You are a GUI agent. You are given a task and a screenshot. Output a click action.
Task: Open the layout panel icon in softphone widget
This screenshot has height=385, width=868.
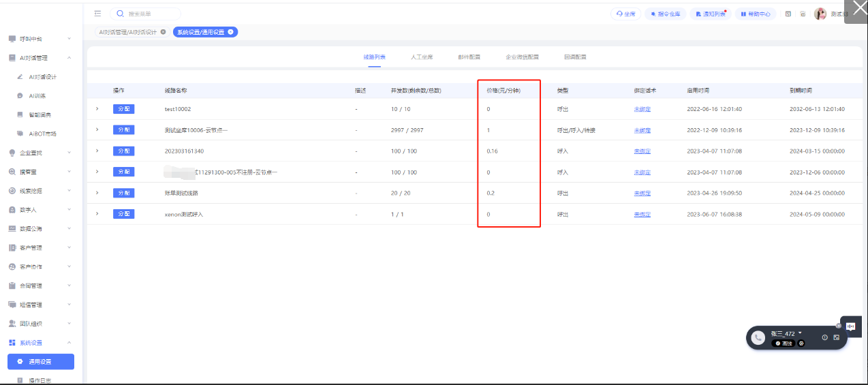837,337
